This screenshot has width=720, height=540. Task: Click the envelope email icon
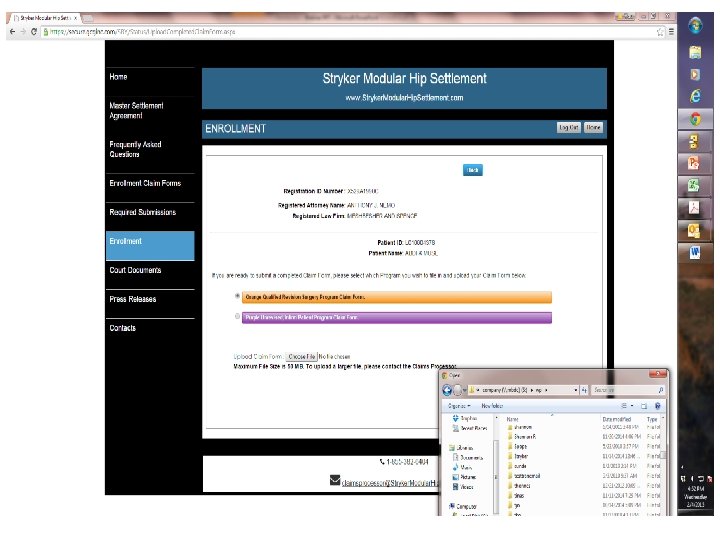coord(335,480)
